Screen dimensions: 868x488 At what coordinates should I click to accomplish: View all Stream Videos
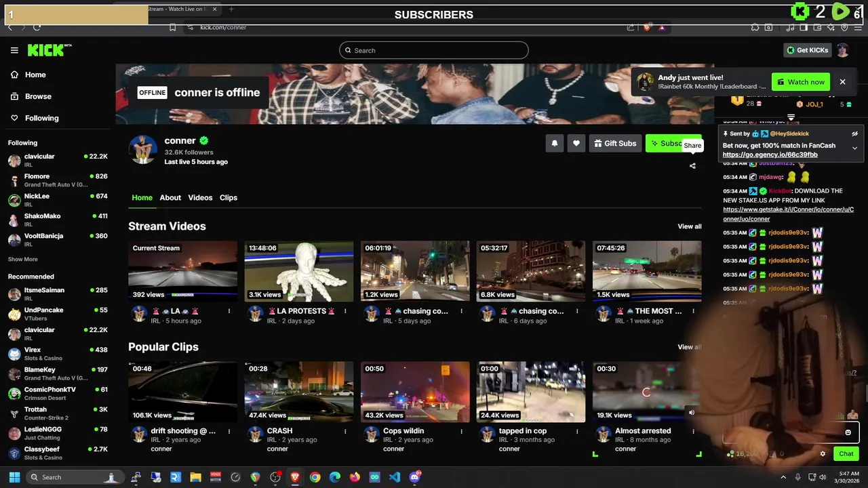(x=689, y=226)
